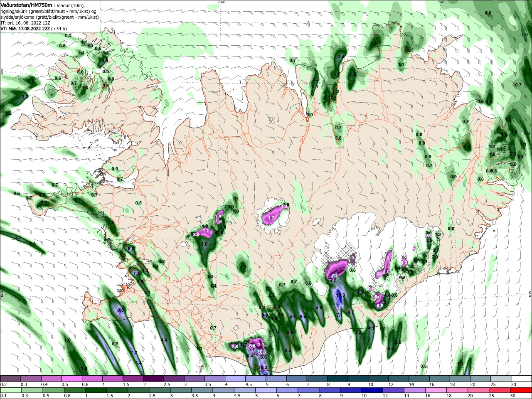Click the lavender 3.5 snowfall legend swatch
Screen dimensions: 532x399
click(215, 379)
